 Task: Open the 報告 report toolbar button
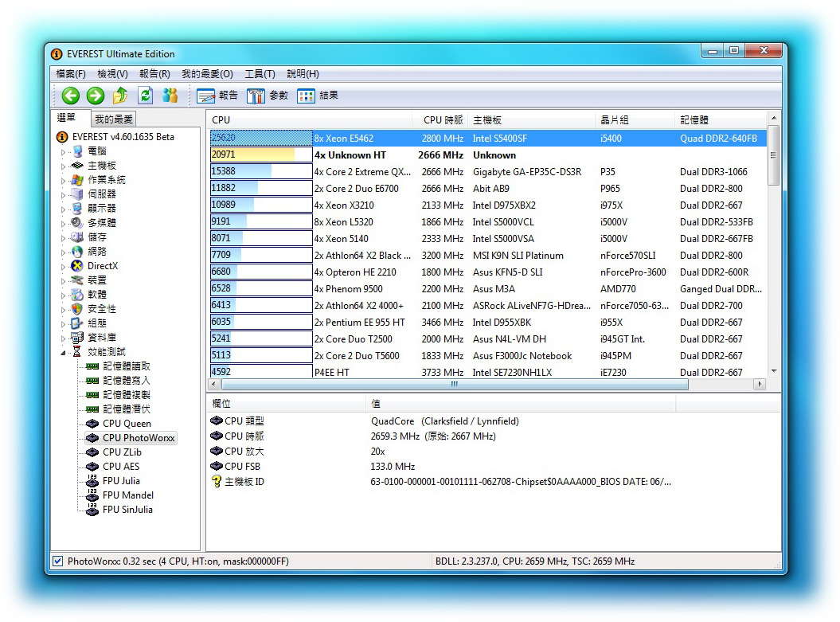tap(217, 96)
